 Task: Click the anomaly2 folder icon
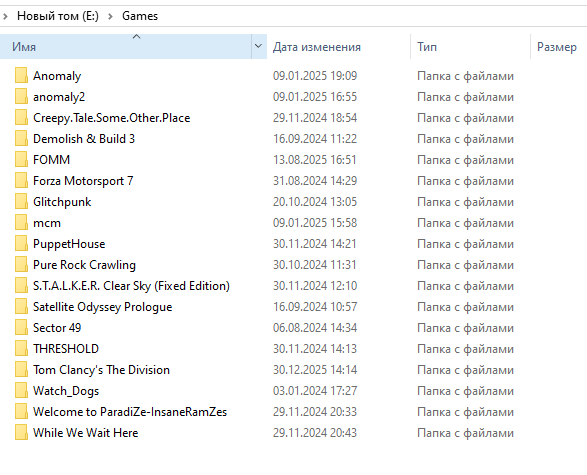tap(21, 96)
